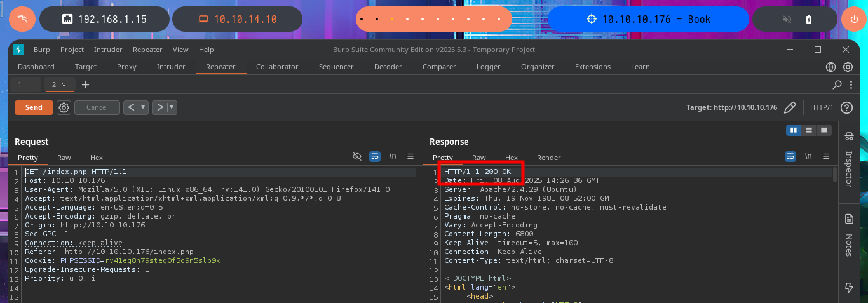Open the View menu
The image size is (868, 303).
(x=180, y=50)
